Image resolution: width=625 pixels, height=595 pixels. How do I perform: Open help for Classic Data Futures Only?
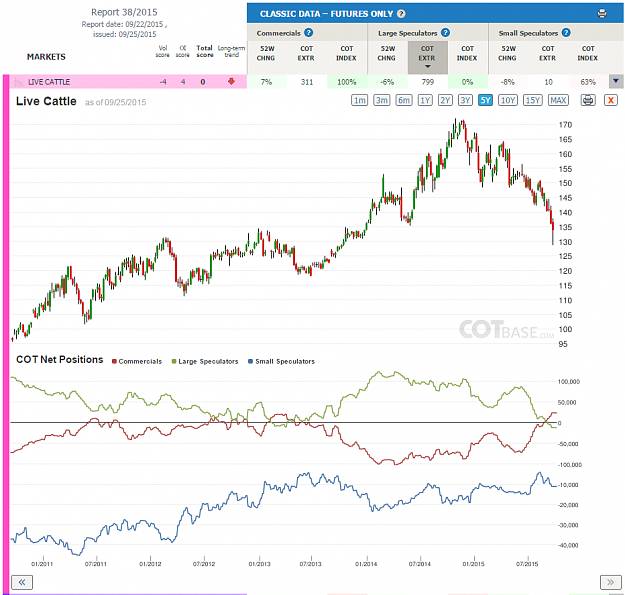(401, 14)
